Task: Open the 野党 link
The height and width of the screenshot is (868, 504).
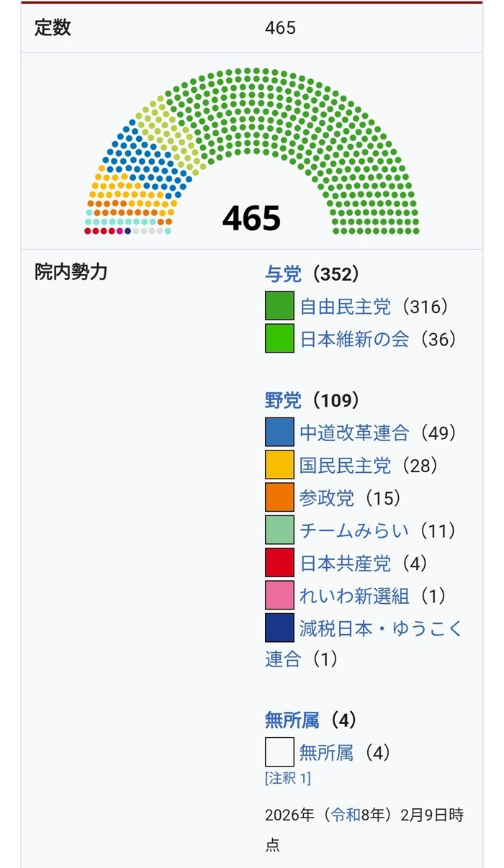Action: [283, 400]
